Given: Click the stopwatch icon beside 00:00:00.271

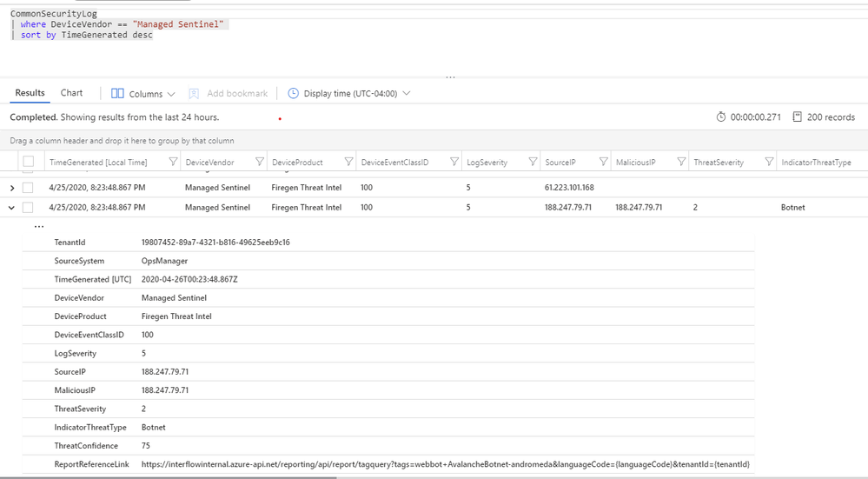Looking at the screenshot, I should 721,116.
